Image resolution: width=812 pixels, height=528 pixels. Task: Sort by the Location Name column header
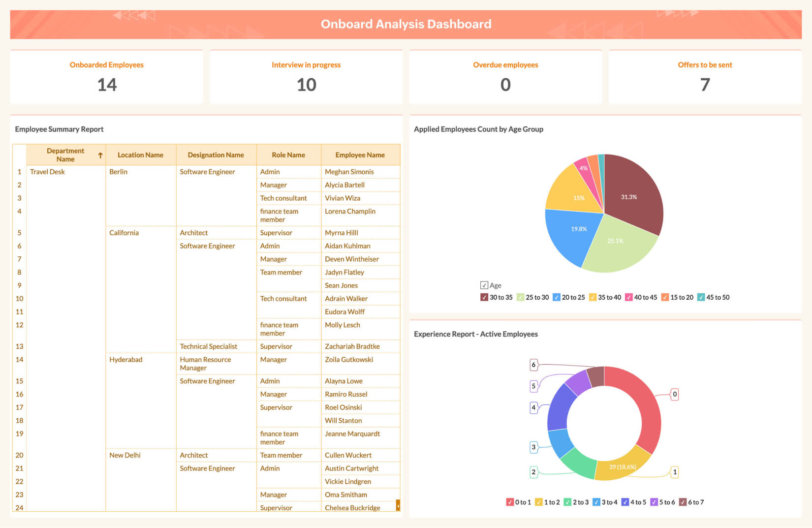point(140,155)
